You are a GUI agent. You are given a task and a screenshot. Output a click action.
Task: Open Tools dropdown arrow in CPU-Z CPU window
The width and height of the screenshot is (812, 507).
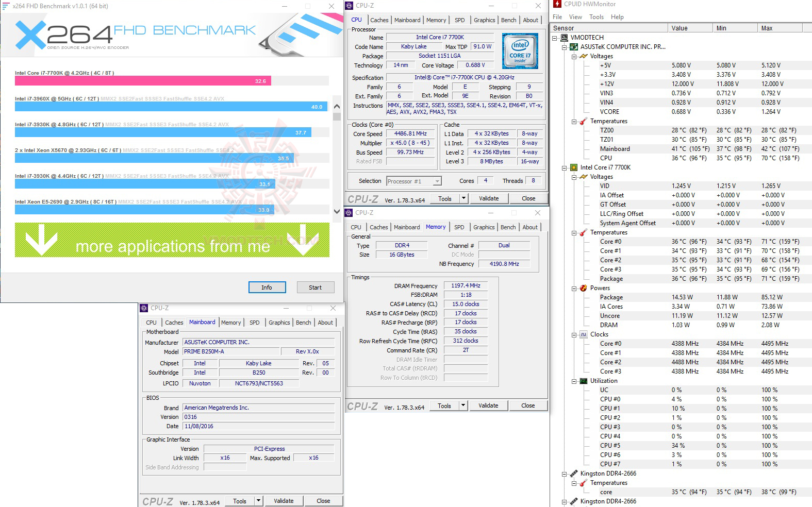coord(463,198)
